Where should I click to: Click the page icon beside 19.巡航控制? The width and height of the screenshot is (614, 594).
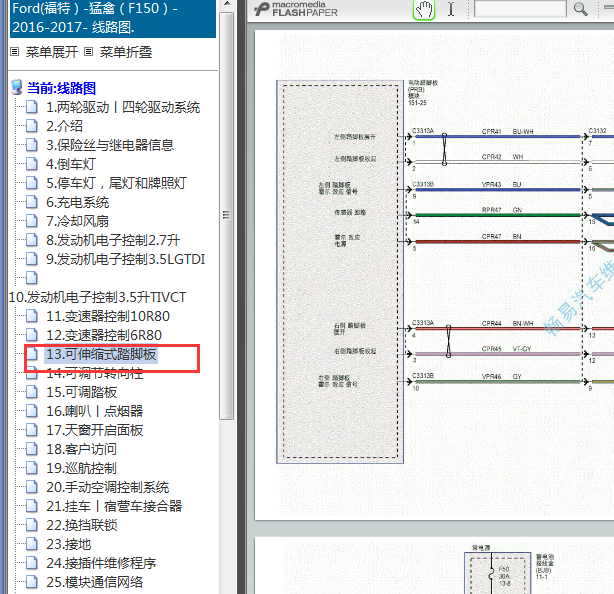[32, 468]
